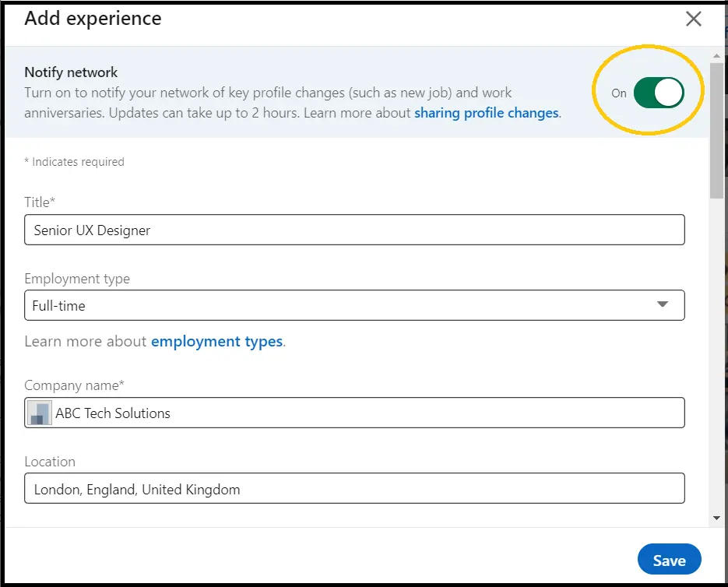Image resolution: width=728 pixels, height=587 pixels.
Task: Close the Add experience dialog
Action: pyautogui.click(x=693, y=19)
